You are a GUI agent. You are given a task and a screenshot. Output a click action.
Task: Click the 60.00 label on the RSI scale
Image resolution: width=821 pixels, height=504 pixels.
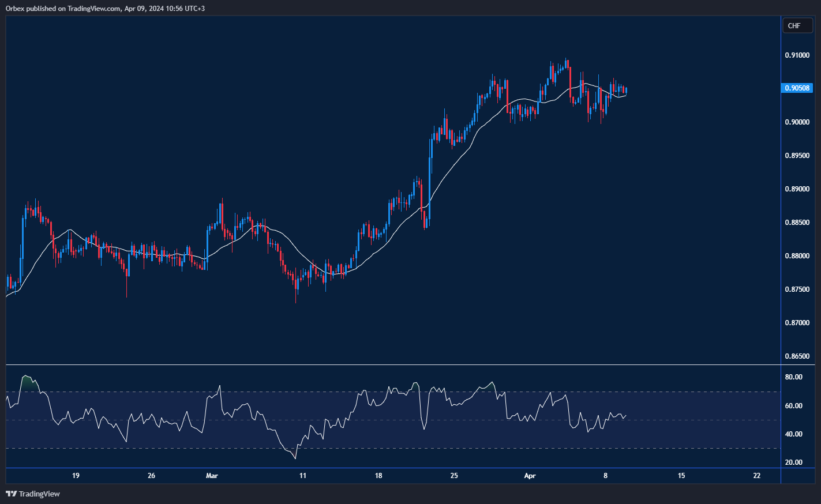click(x=794, y=406)
